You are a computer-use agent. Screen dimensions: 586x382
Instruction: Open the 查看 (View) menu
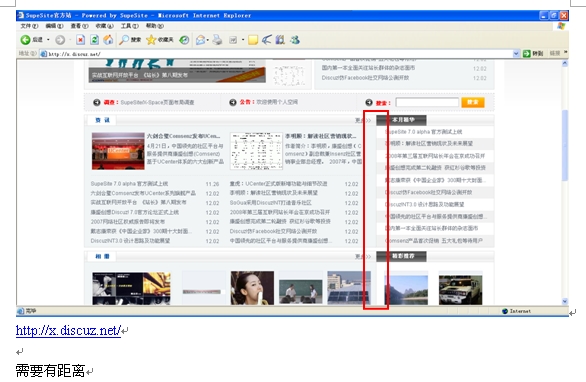[80, 26]
